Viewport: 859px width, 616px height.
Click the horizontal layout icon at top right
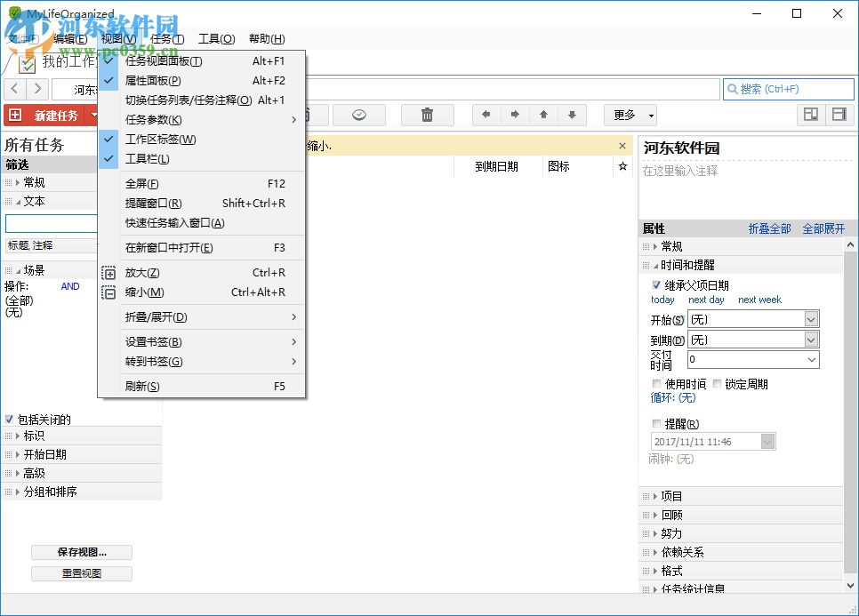click(810, 115)
